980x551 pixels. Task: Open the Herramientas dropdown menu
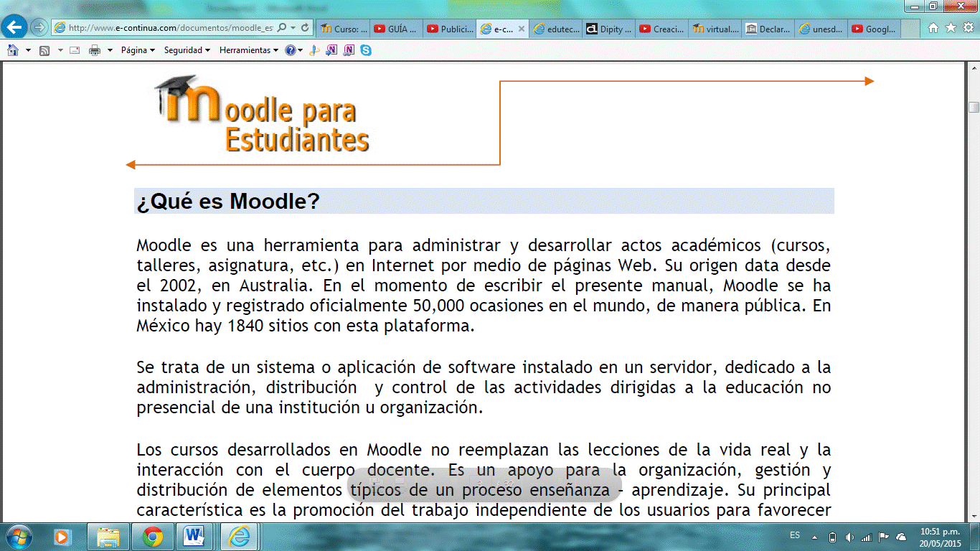pos(249,50)
